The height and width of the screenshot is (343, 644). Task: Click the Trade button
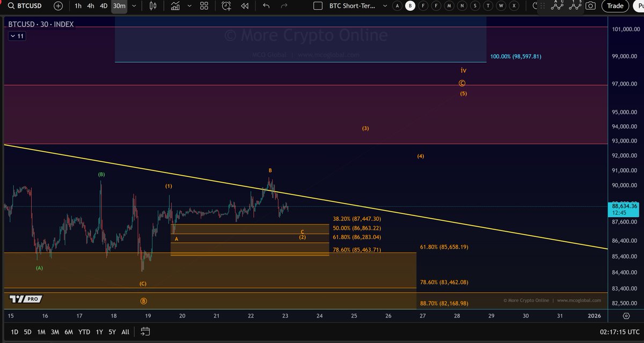[x=615, y=6]
